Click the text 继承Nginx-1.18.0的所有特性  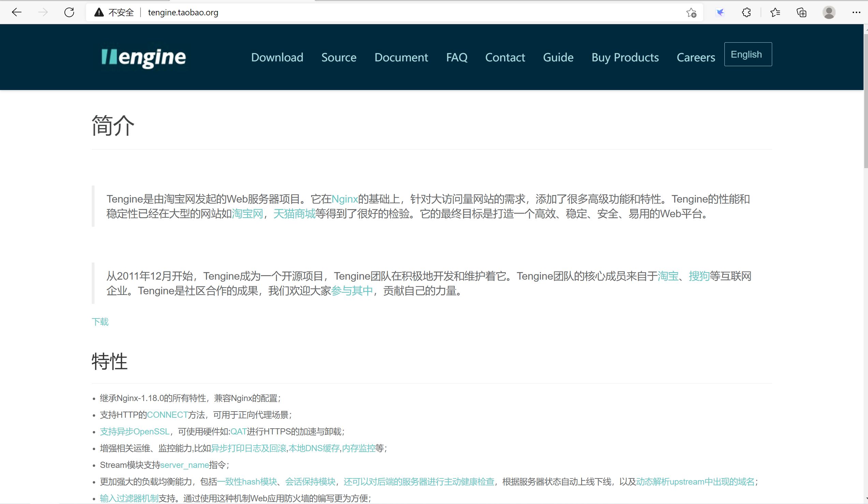point(152,398)
